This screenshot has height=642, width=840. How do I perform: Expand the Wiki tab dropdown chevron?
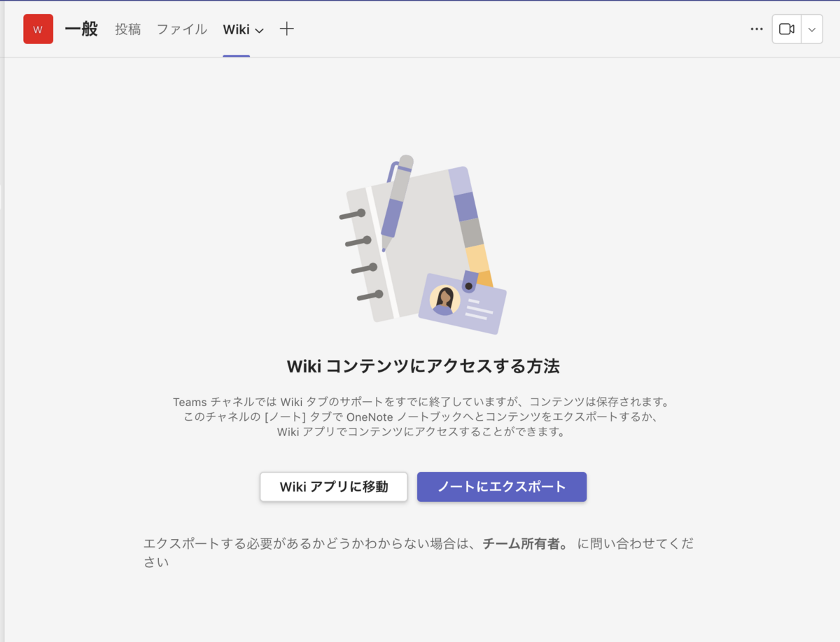pyautogui.click(x=258, y=31)
